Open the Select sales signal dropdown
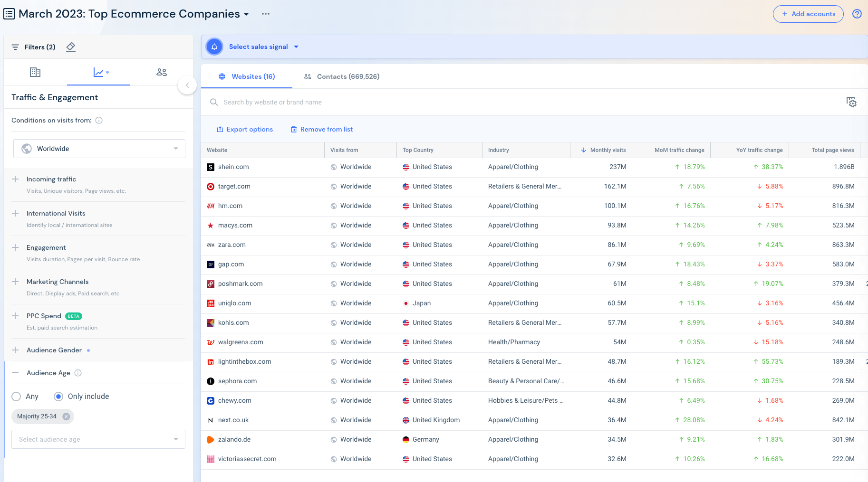Viewport: 868px width, 482px height. click(264, 47)
